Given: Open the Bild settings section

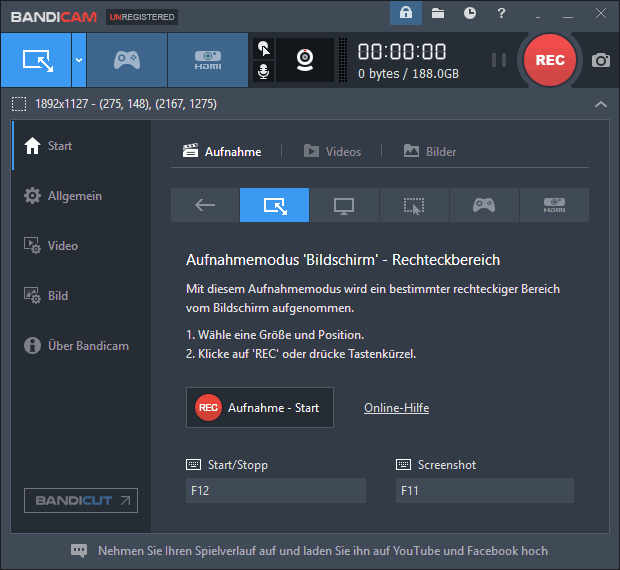Looking at the screenshot, I should (x=81, y=296).
